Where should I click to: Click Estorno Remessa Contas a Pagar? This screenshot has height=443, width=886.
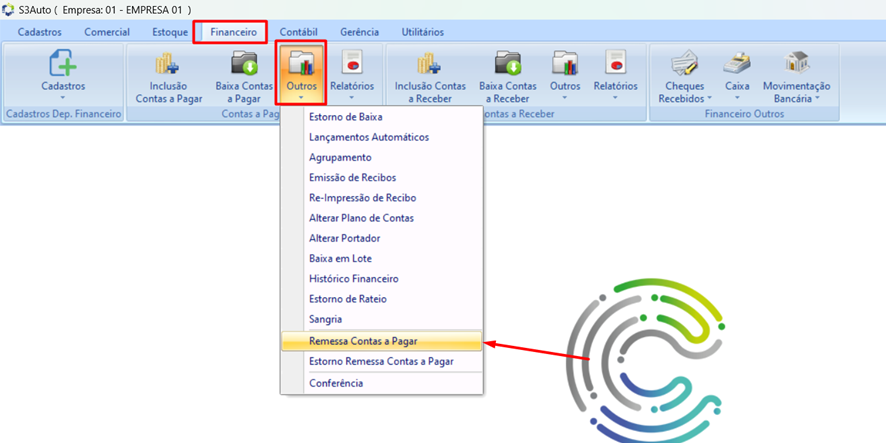(381, 361)
